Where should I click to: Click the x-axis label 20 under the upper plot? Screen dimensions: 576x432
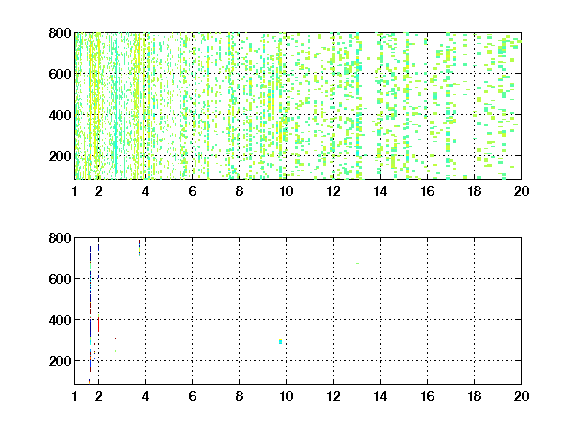pyautogui.click(x=521, y=191)
